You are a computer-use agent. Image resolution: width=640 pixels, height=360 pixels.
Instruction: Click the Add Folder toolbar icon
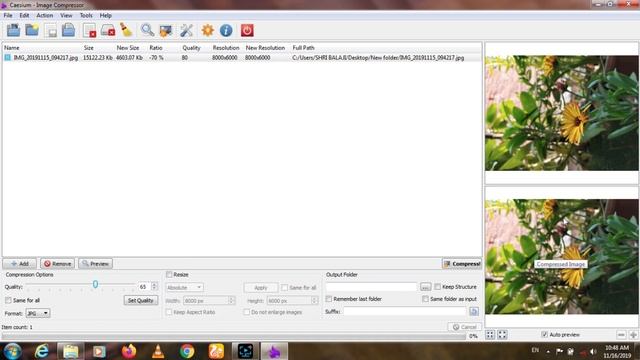32,30
